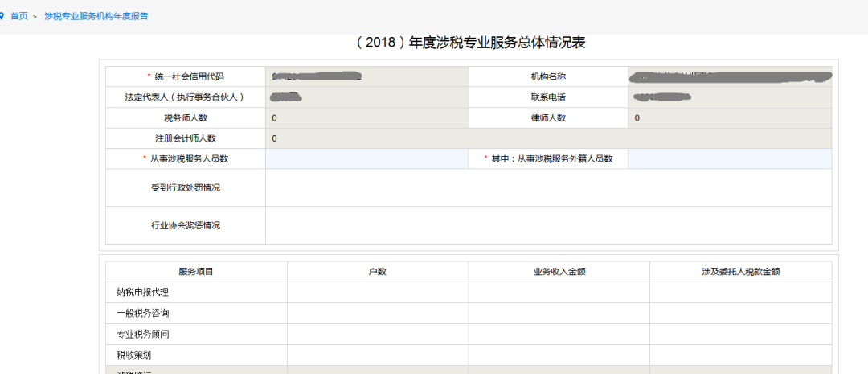Click the 受到行政处罚情况 text area
The width and height of the screenshot is (868, 374).
tap(549, 188)
